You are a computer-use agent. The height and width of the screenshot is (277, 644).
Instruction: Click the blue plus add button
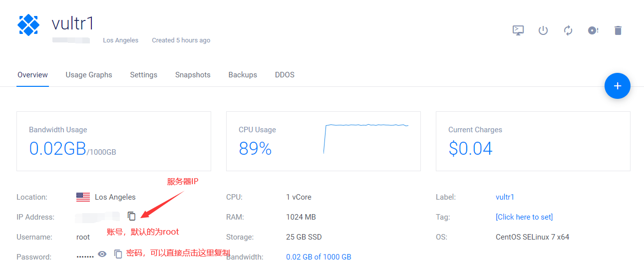click(618, 86)
